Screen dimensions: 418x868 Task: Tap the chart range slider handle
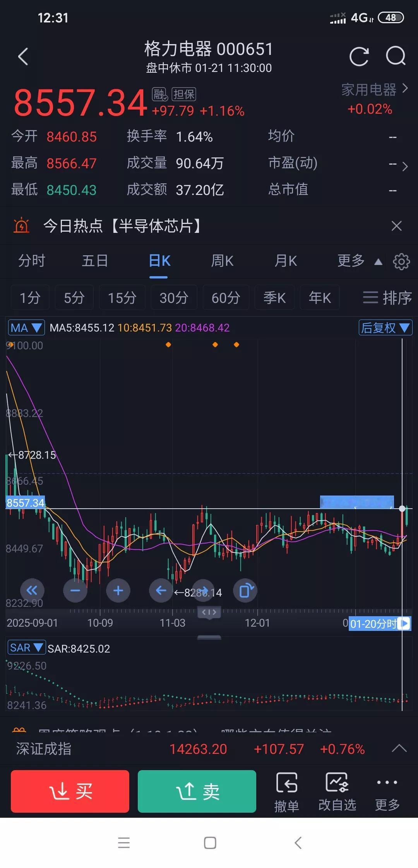coord(209,612)
